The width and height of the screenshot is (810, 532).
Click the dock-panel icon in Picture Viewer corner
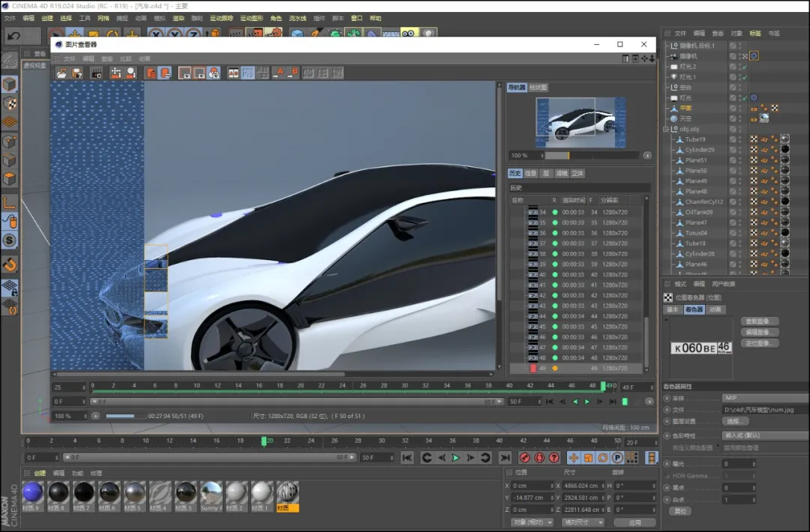625,58
